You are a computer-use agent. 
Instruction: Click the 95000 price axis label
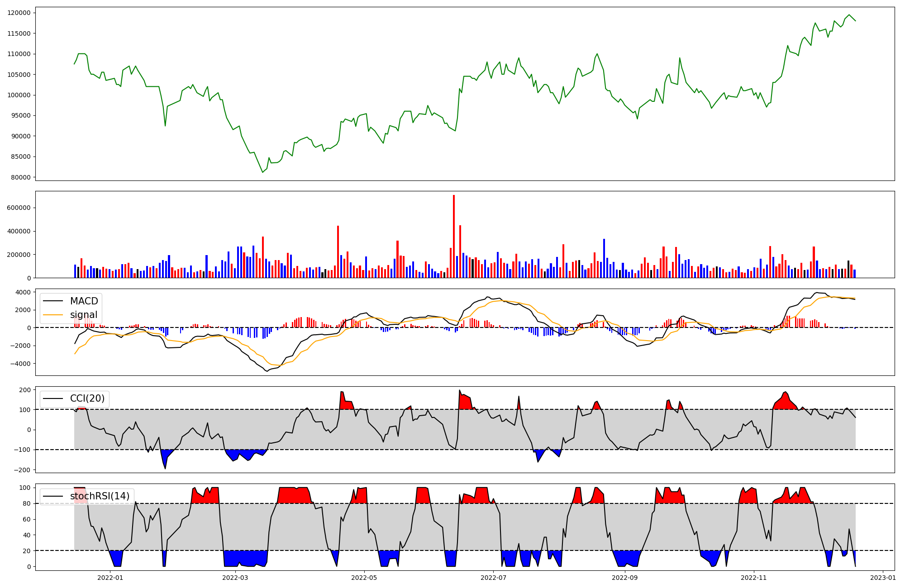pos(21,115)
